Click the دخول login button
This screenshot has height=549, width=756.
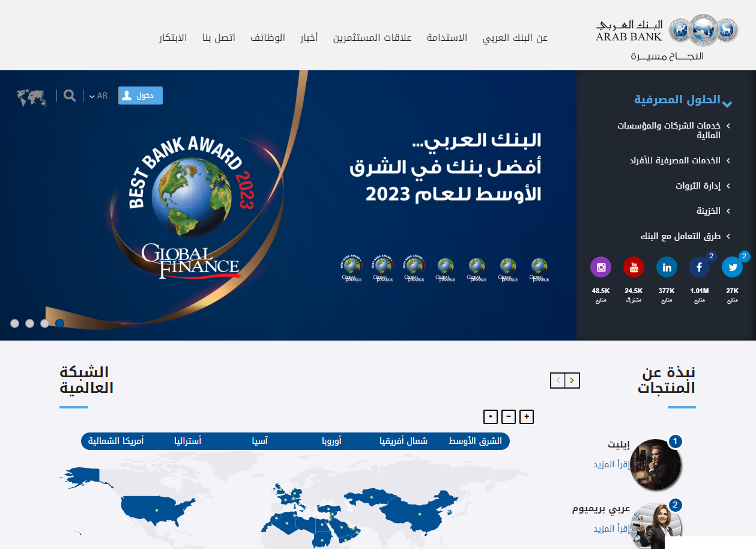[x=141, y=96]
